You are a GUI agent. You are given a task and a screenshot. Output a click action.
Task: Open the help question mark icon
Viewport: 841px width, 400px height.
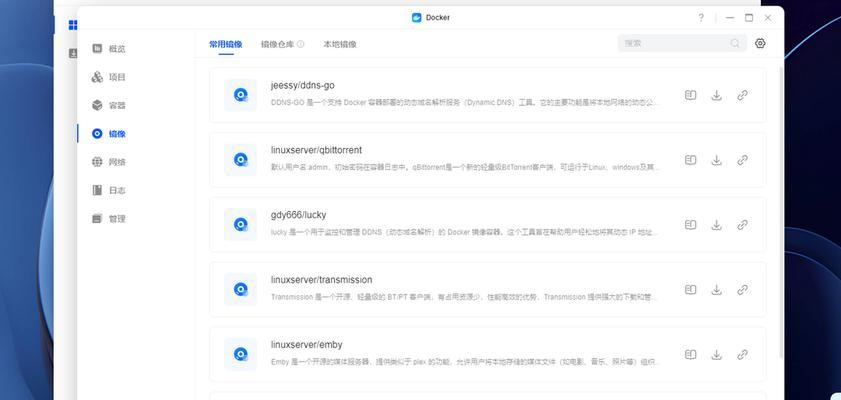point(700,18)
